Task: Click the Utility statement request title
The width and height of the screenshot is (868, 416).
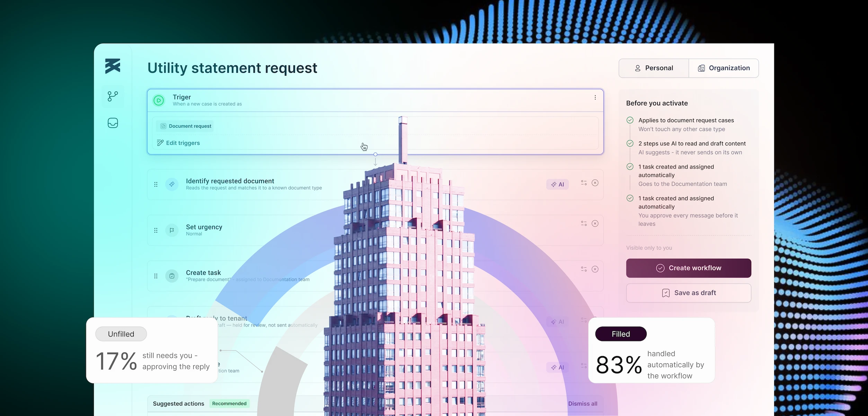Action: [232, 68]
